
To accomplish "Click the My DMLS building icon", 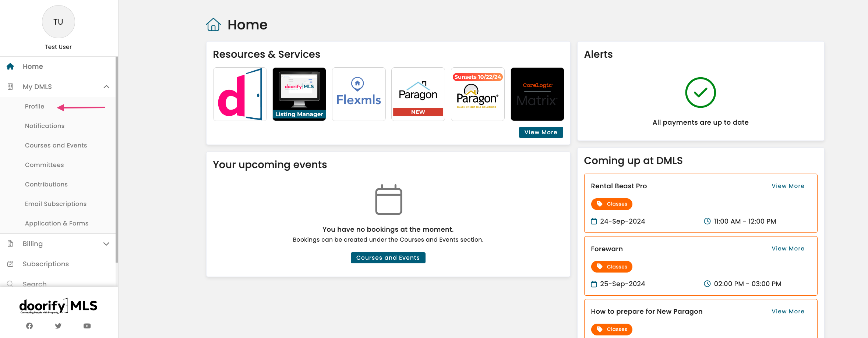I will point(10,87).
